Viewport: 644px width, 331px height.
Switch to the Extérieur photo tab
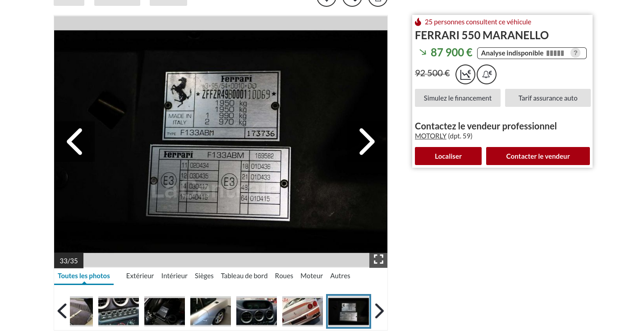click(140, 276)
